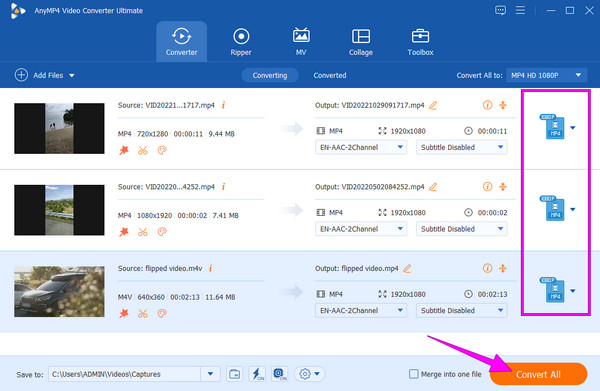Open the cut scissors for VID20221...1717.mp4
The width and height of the screenshot is (600, 391).
click(x=143, y=150)
